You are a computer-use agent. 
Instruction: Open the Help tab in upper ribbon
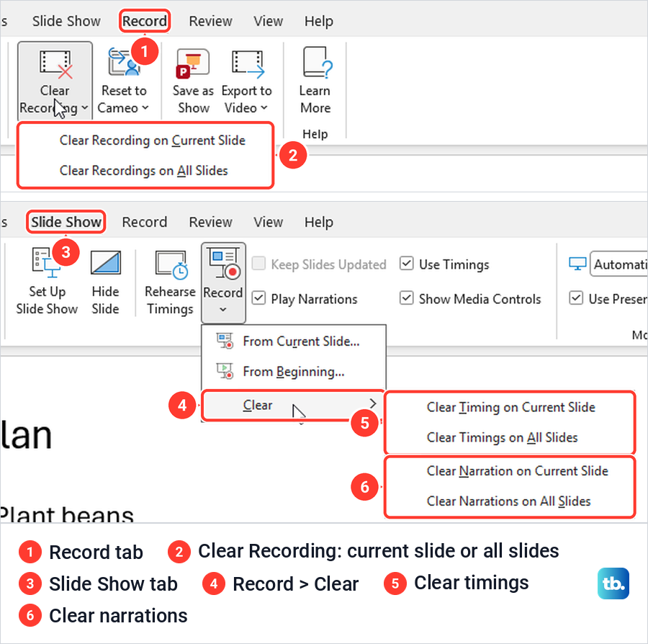[x=319, y=21]
